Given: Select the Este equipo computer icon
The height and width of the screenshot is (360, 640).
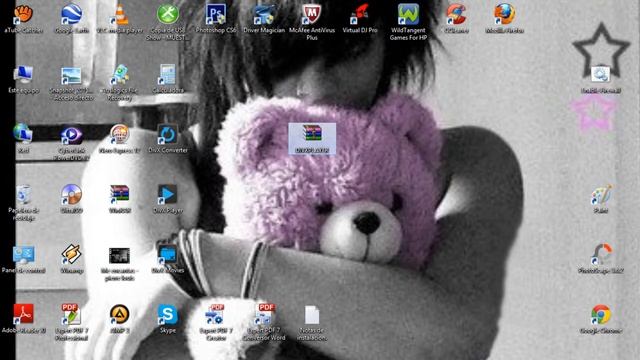Looking at the screenshot, I should click(x=23, y=75).
